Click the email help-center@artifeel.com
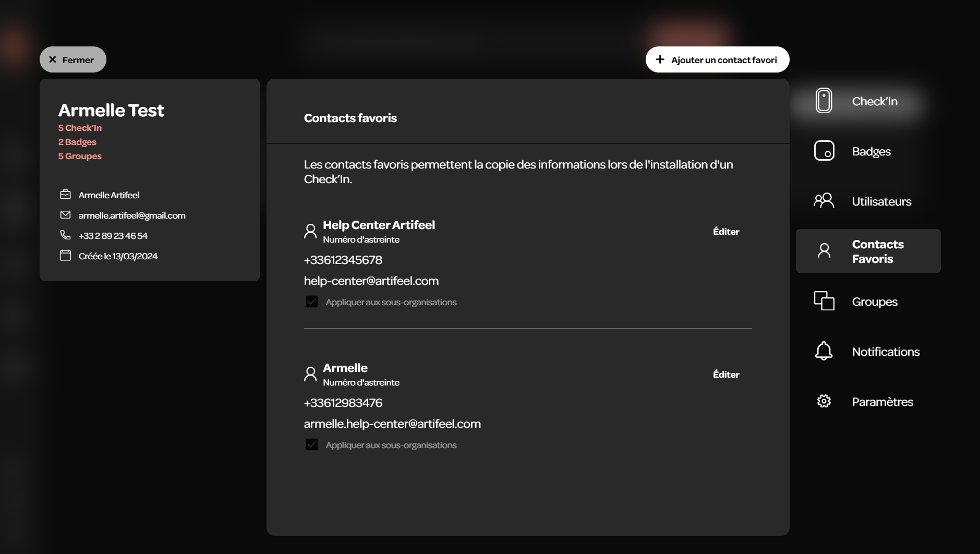 pyautogui.click(x=371, y=281)
